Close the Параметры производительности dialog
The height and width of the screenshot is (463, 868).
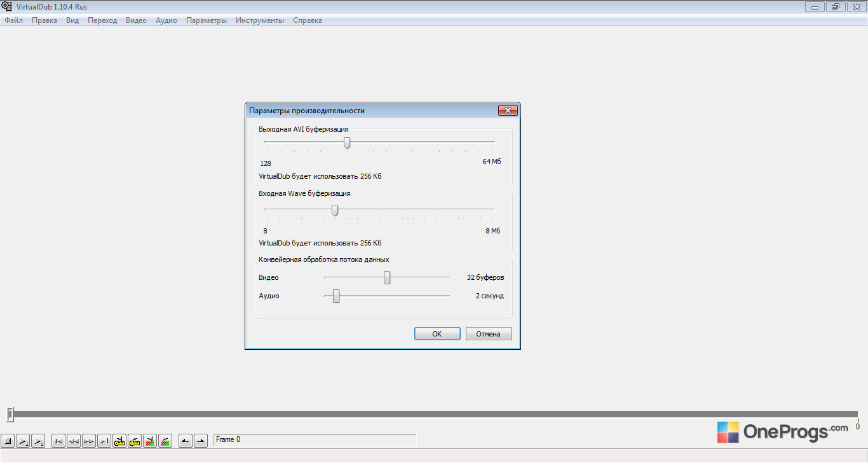point(508,111)
